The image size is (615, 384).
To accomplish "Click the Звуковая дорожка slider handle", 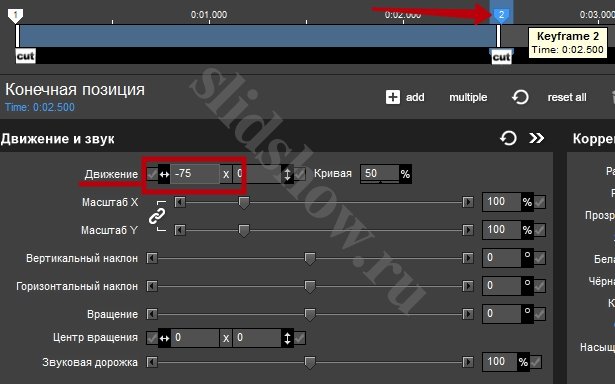I will coord(310,362).
